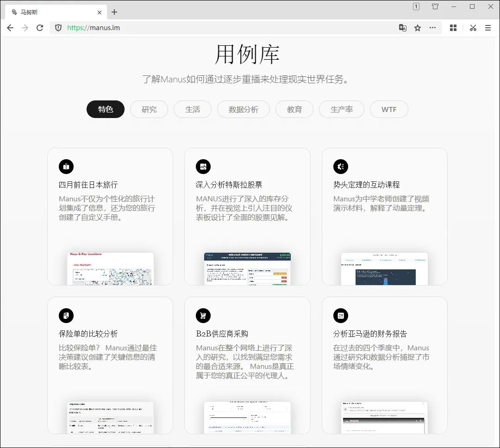
Task: Click the translate page icon in address bar
Action: click(x=402, y=28)
